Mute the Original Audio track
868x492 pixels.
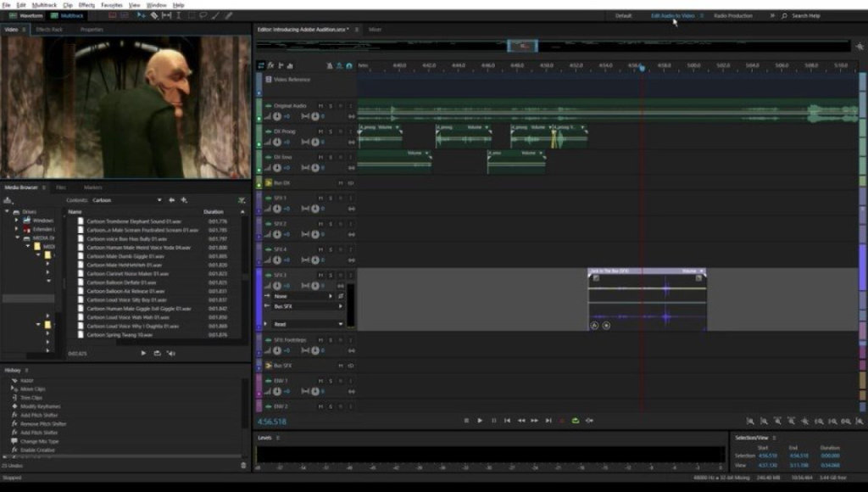320,106
